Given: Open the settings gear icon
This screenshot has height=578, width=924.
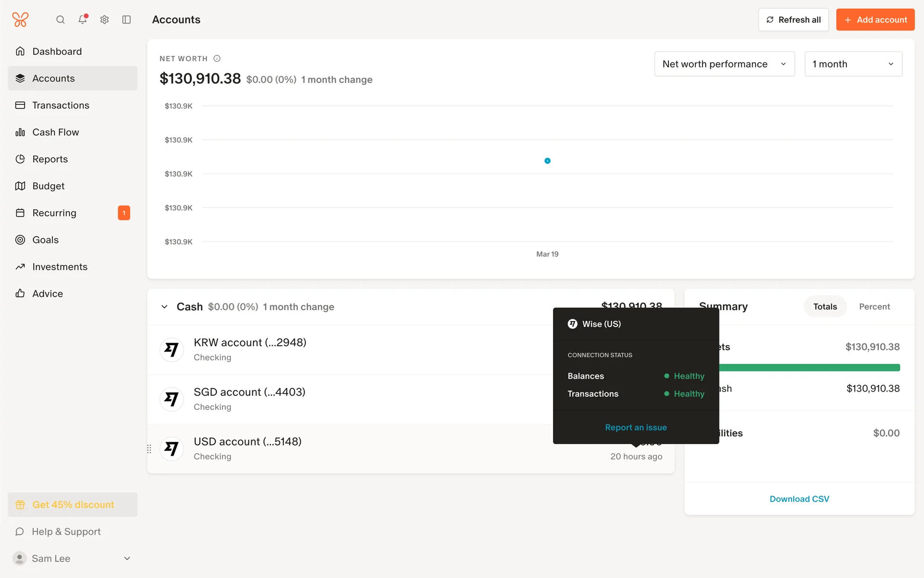Looking at the screenshot, I should (104, 20).
